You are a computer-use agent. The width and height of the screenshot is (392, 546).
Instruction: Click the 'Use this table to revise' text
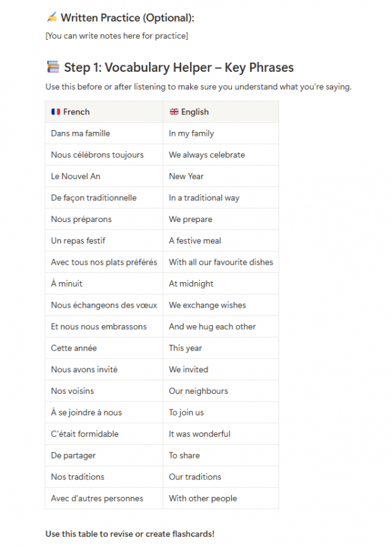(129, 534)
